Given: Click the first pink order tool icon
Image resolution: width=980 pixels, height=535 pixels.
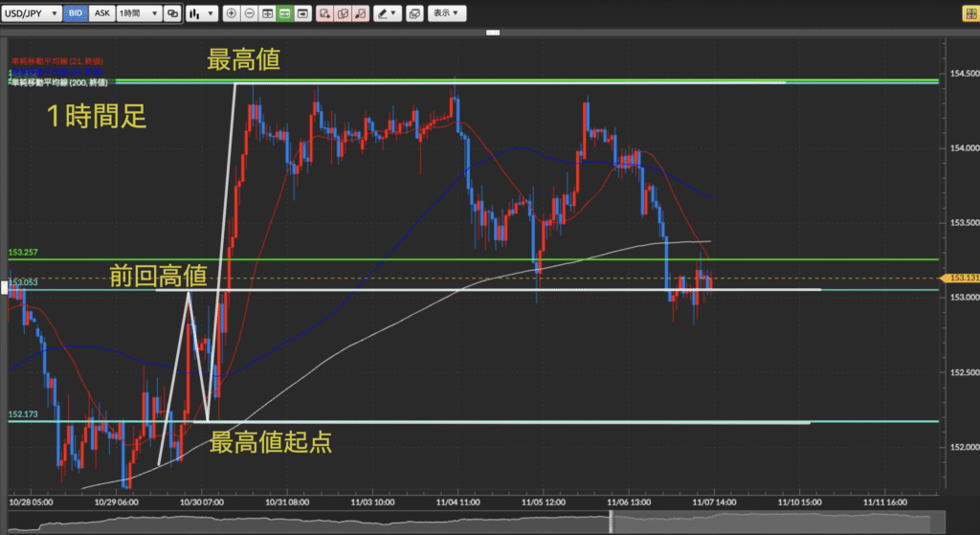Looking at the screenshot, I should coord(325,14).
